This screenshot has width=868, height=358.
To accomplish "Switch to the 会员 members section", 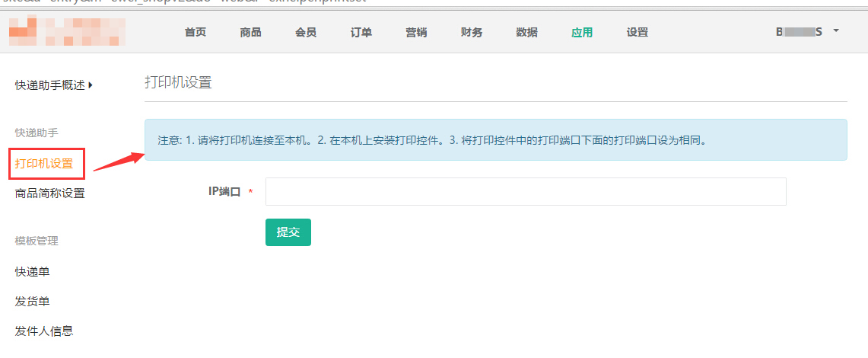I will [x=306, y=33].
